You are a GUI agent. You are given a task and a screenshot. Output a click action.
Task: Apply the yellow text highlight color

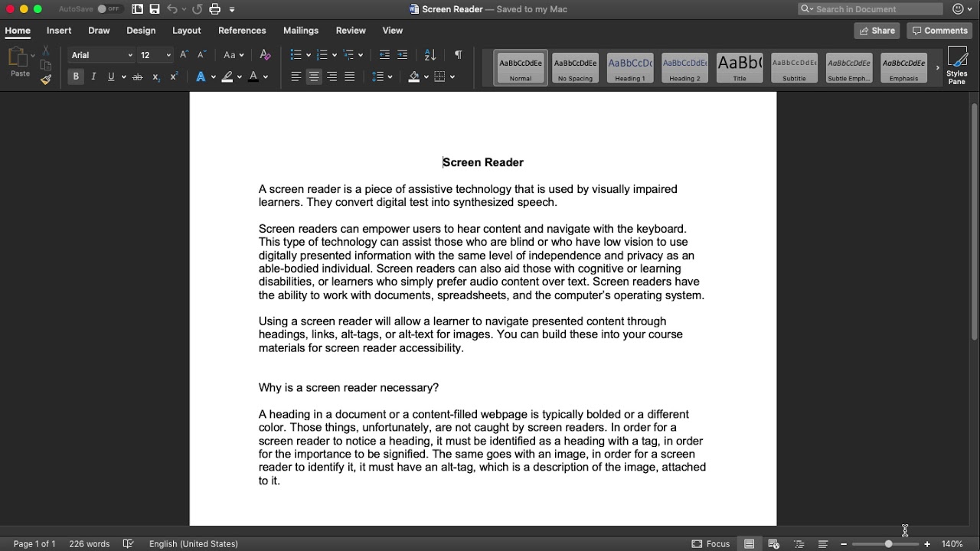coord(227,77)
